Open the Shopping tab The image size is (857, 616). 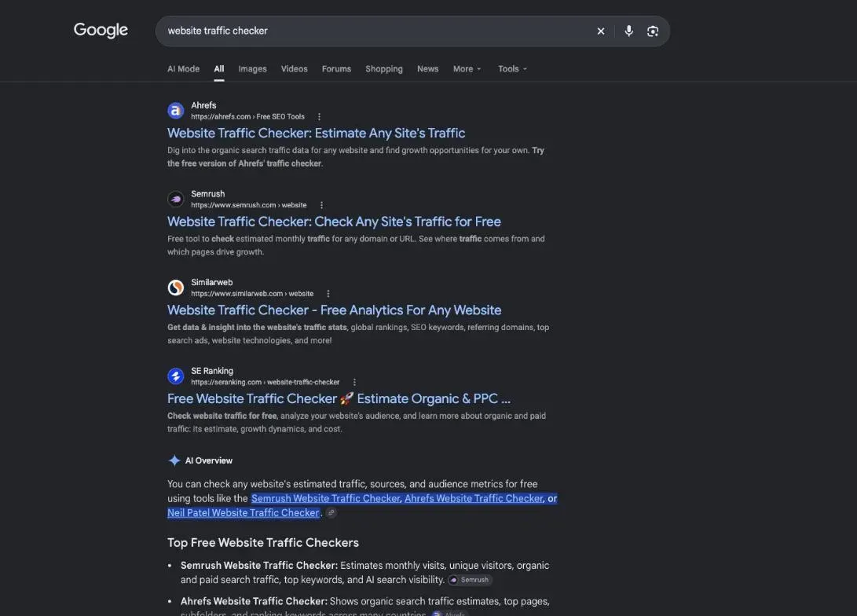(x=383, y=69)
